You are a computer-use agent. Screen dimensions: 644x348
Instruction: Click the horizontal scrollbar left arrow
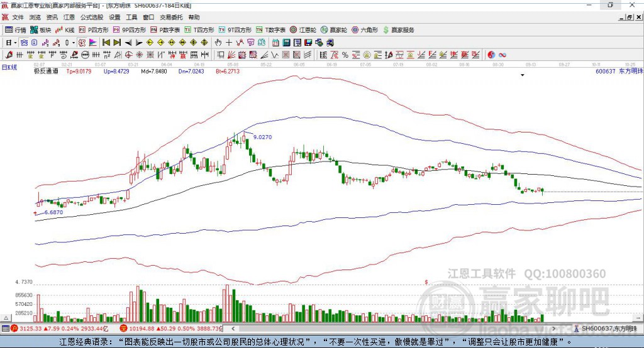coord(233,329)
